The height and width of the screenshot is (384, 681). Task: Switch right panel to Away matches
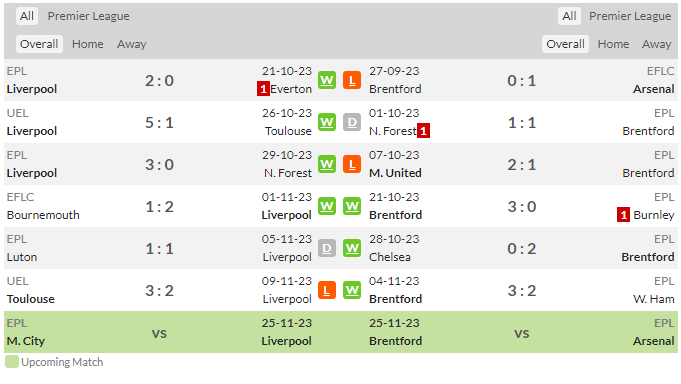(x=657, y=44)
